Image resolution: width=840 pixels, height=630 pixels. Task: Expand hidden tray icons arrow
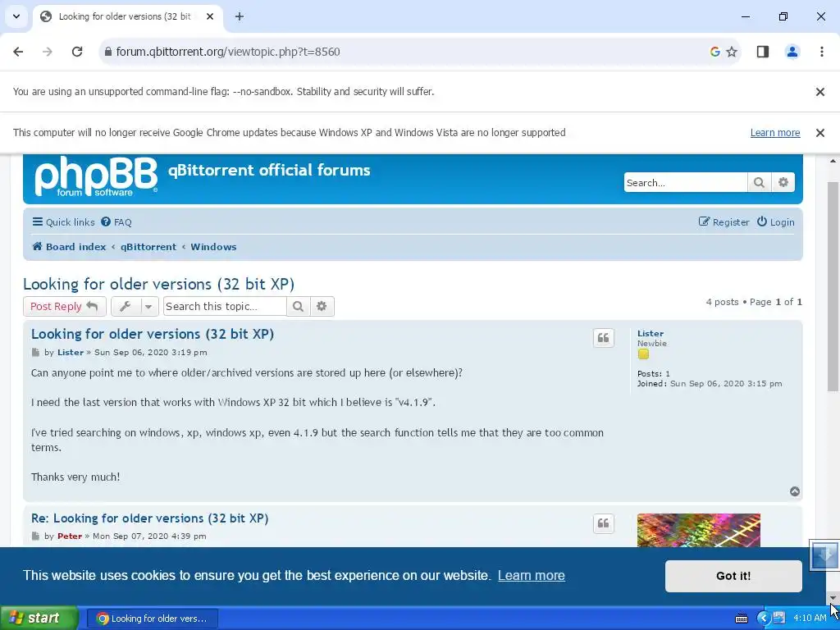pos(763,619)
